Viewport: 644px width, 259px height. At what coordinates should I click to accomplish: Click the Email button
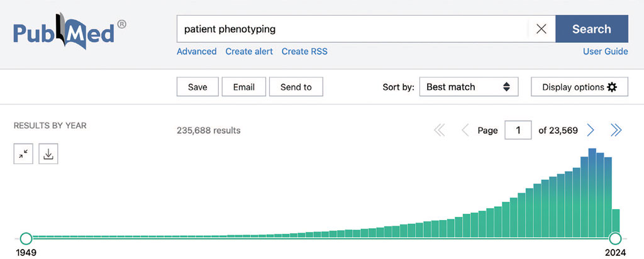point(244,87)
